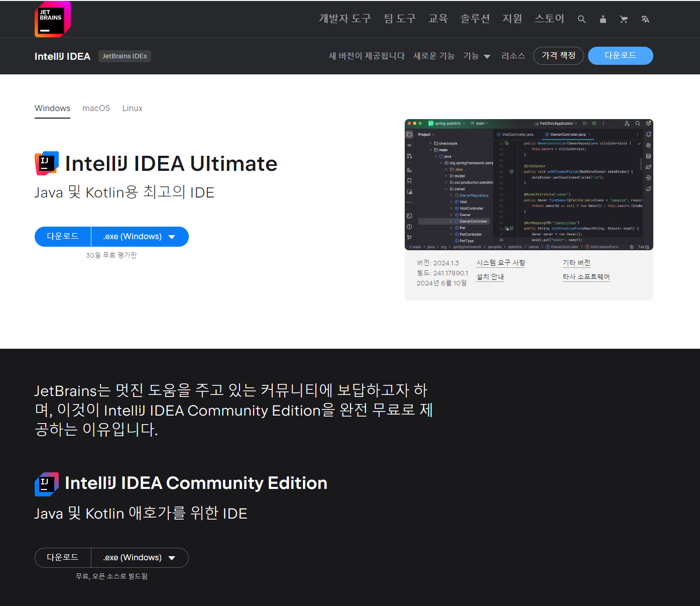Viewport: 700px width, 606px height.
Task: Click the 2024년 6월 10일 date text
Action: tap(442, 283)
